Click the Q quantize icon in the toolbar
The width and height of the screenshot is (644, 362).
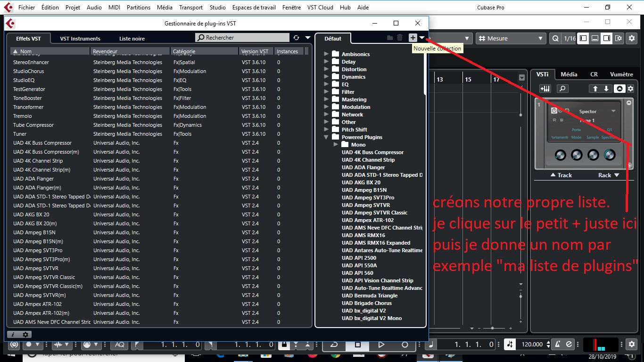(556, 39)
